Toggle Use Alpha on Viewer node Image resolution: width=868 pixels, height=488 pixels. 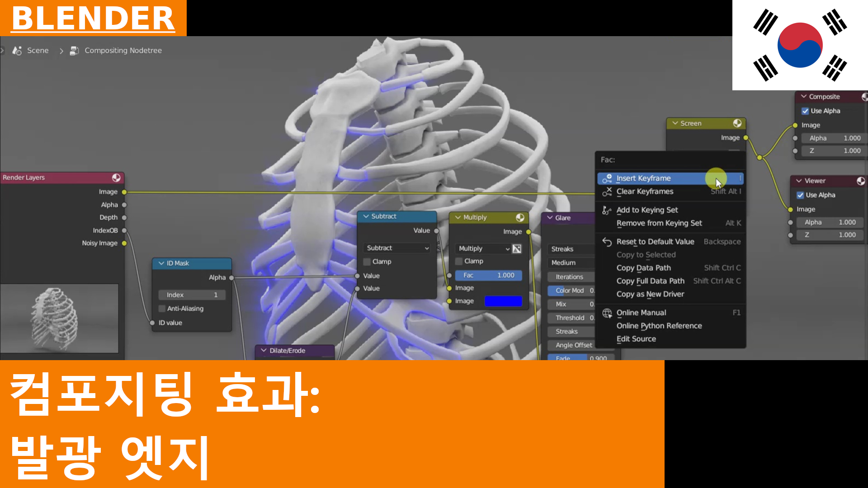pyautogui.click(x=800, y=195)
